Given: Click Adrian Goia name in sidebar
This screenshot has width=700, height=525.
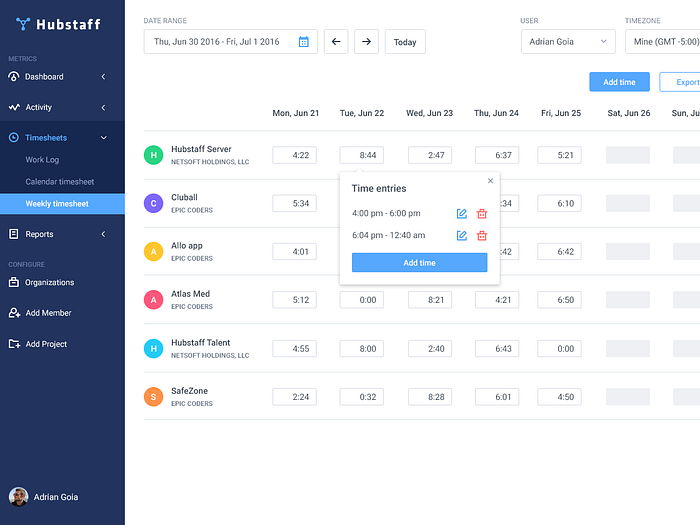Looking at the screenshot, I should [x=56, y=497].
